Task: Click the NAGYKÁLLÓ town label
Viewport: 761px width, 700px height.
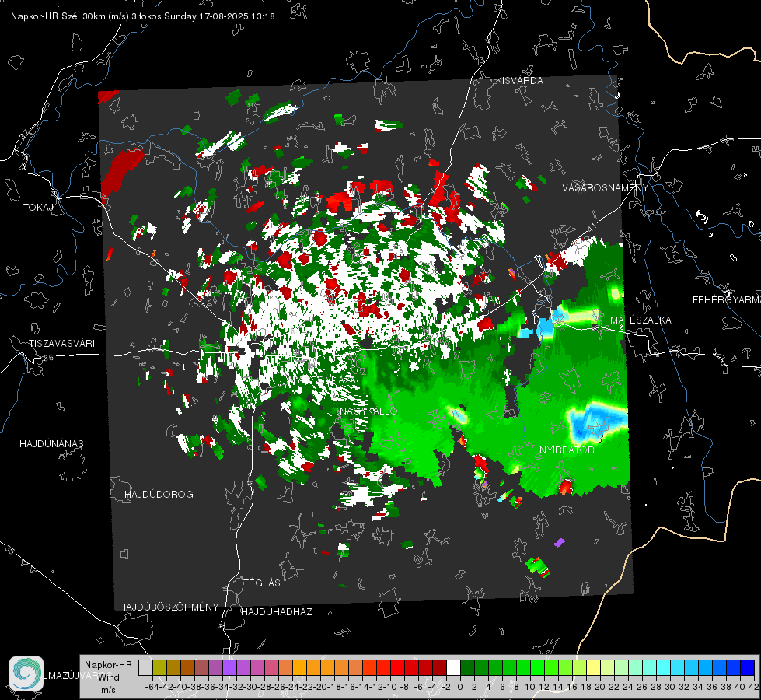Action: [369, 411]
